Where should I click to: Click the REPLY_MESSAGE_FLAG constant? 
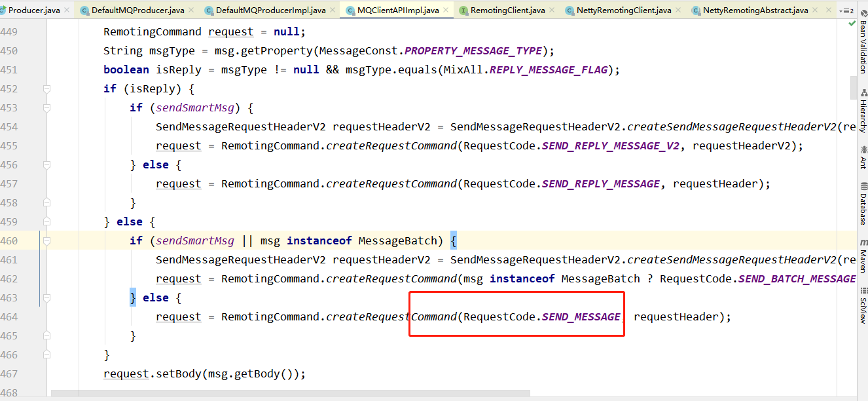pos(548,69)
